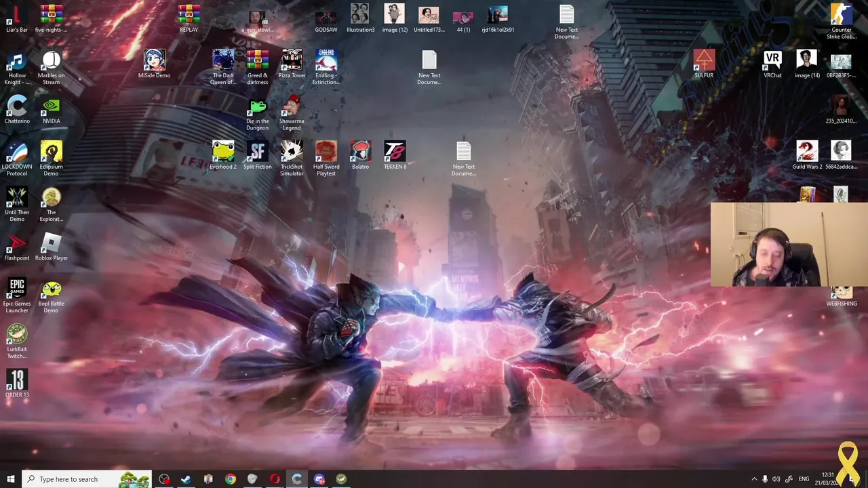The height and width of the screenshot is (488, 868).
Task: Open the Epic Games Launcher shortcut
Action: tap(17, 295)
